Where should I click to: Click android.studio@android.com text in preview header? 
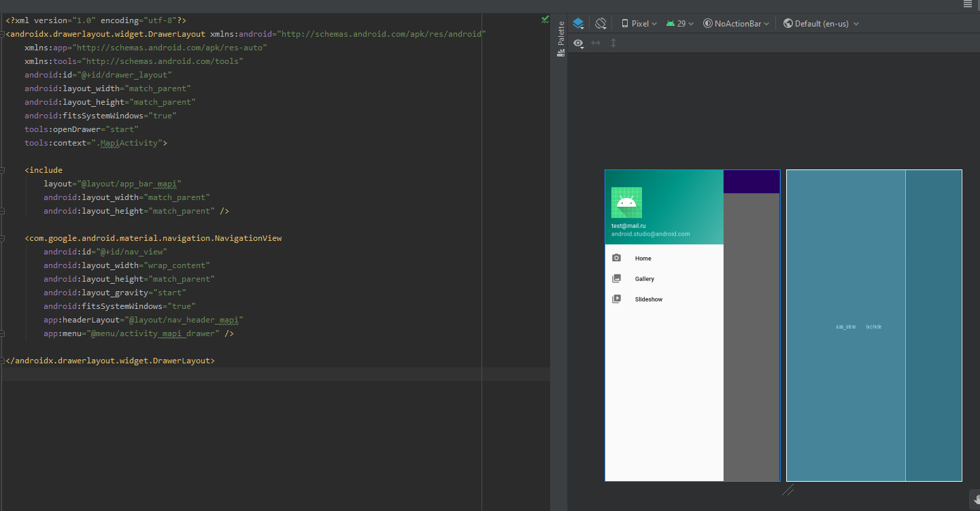[x=651, y=234]
